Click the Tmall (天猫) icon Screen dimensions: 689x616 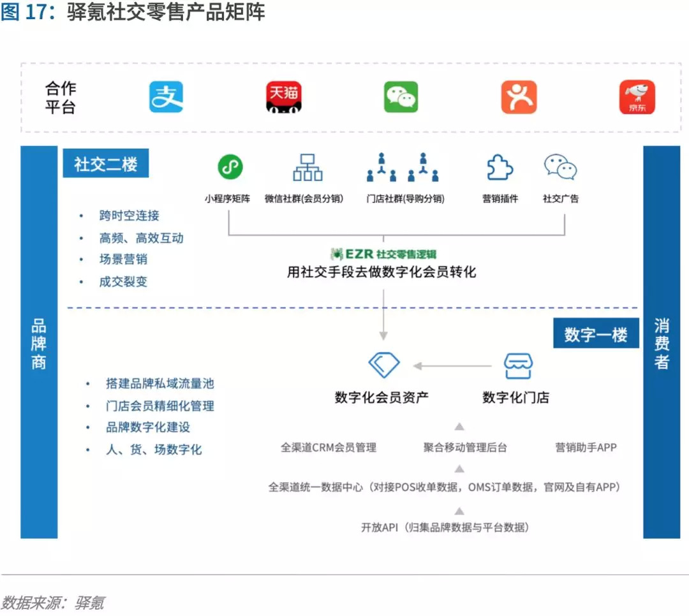click(x=283, y=97)
